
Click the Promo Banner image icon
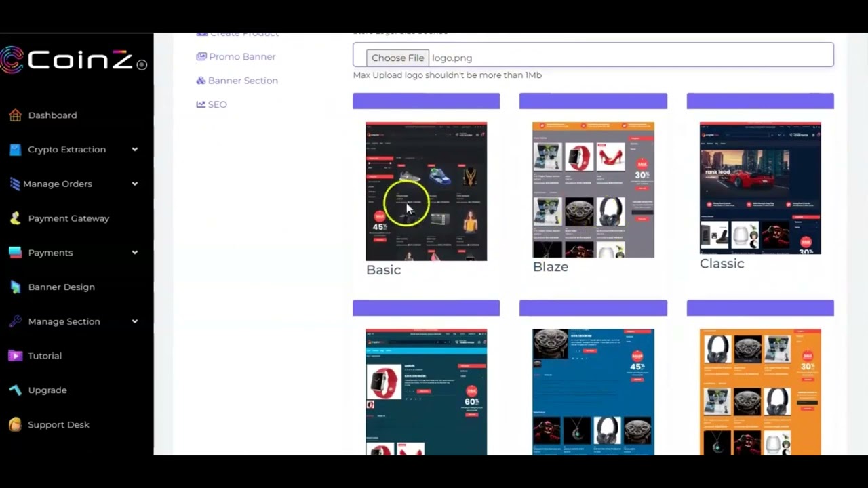pos(201,57)
